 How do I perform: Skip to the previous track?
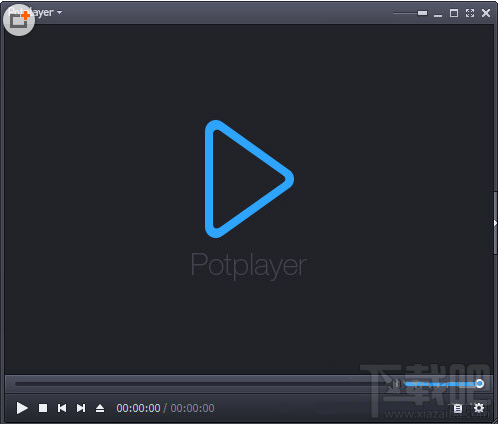click(62, 408)
